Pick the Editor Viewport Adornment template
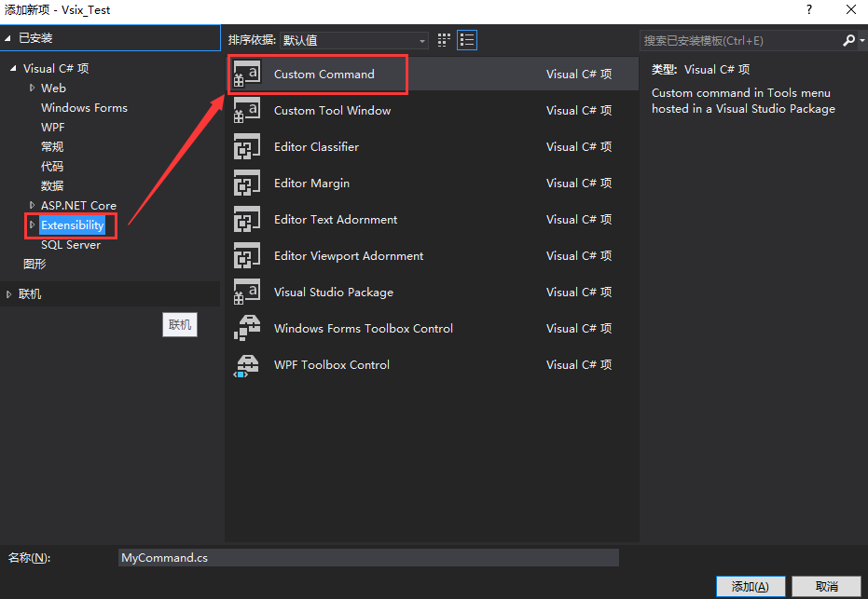 click(433, 256)
